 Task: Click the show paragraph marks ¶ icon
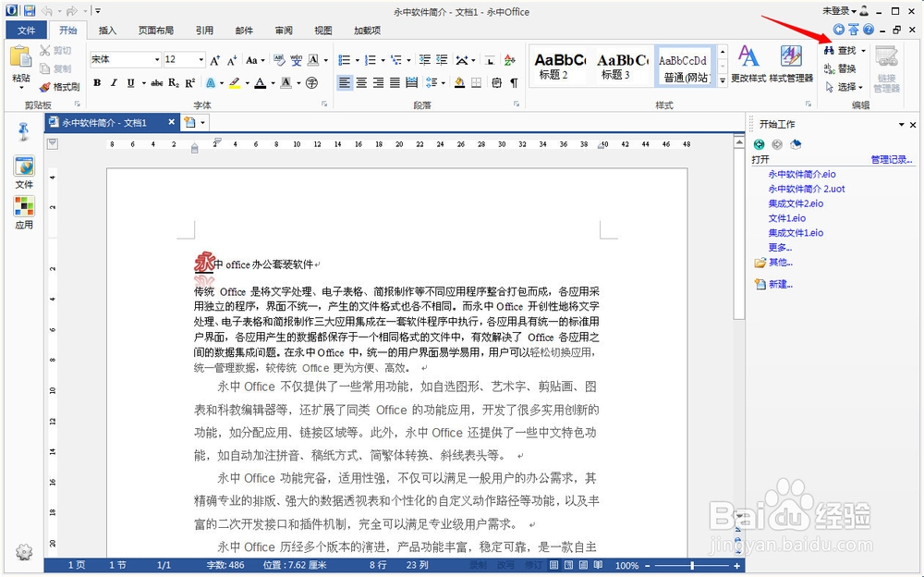point(514,83)
